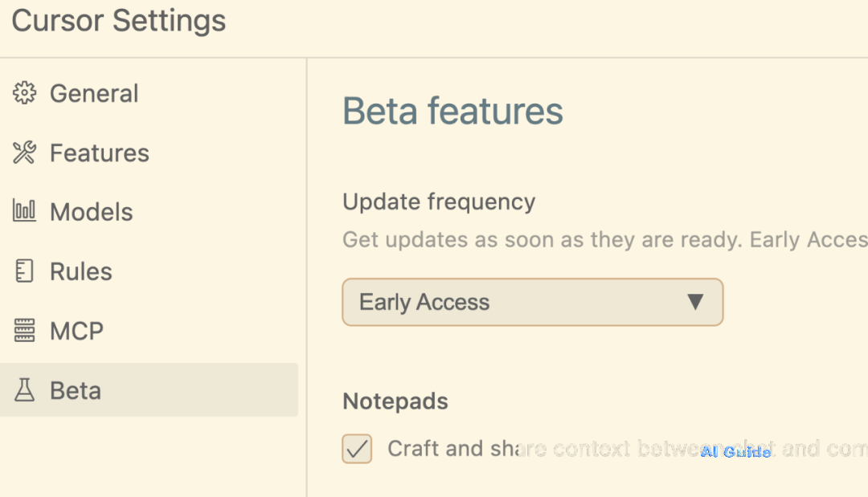Go to the Rules settings section

81,271
